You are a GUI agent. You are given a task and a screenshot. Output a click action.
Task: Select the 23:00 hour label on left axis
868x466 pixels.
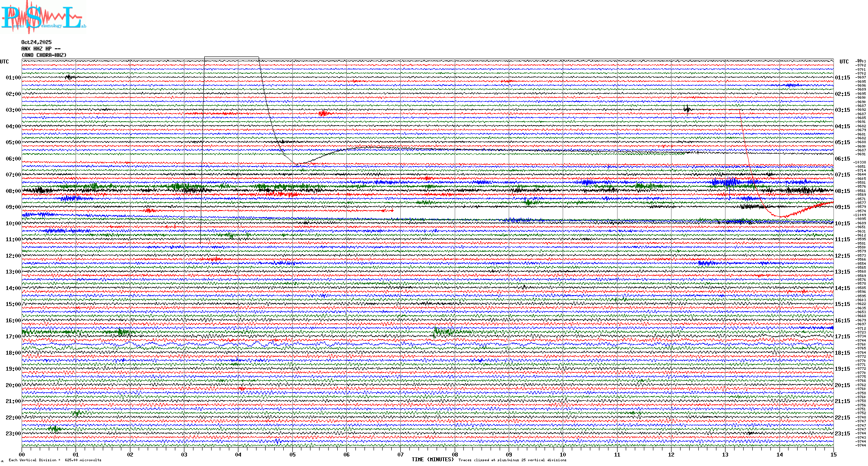click(x=13, y=434)
